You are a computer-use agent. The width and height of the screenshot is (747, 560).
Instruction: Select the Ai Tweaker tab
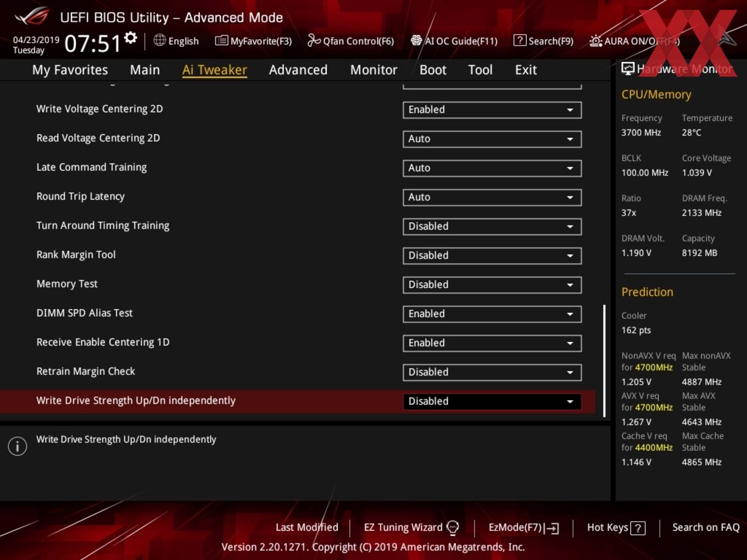(x=215, y=70)
